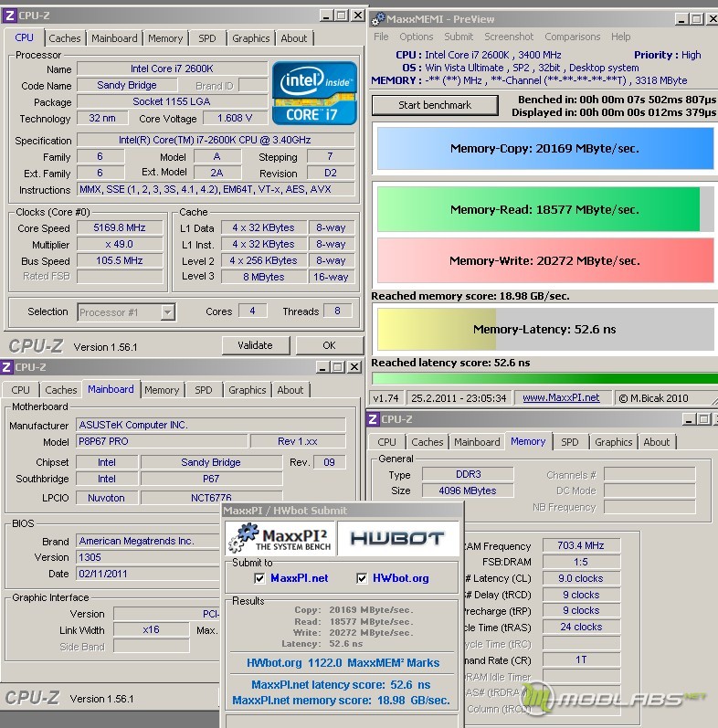This screenshot has width=718, height=728.
Task: Click CPU-Z icon in Mainboard window title bar
Action: coord(6,367)
